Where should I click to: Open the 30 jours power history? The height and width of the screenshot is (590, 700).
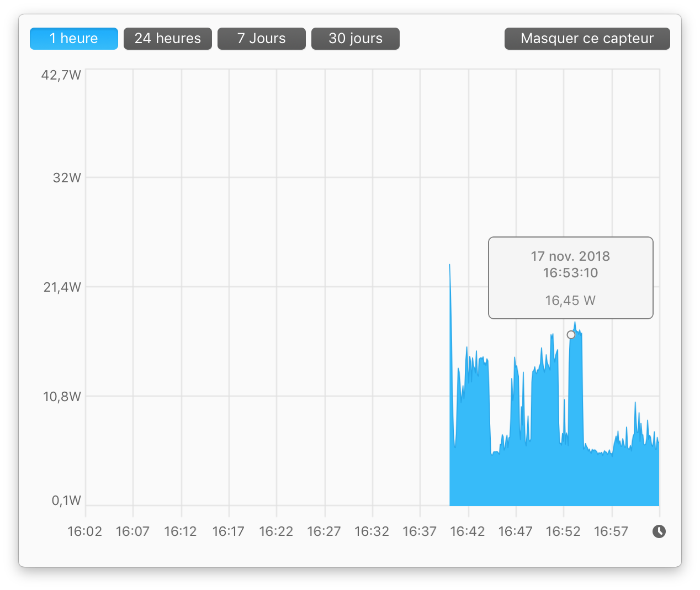point(355,38)
